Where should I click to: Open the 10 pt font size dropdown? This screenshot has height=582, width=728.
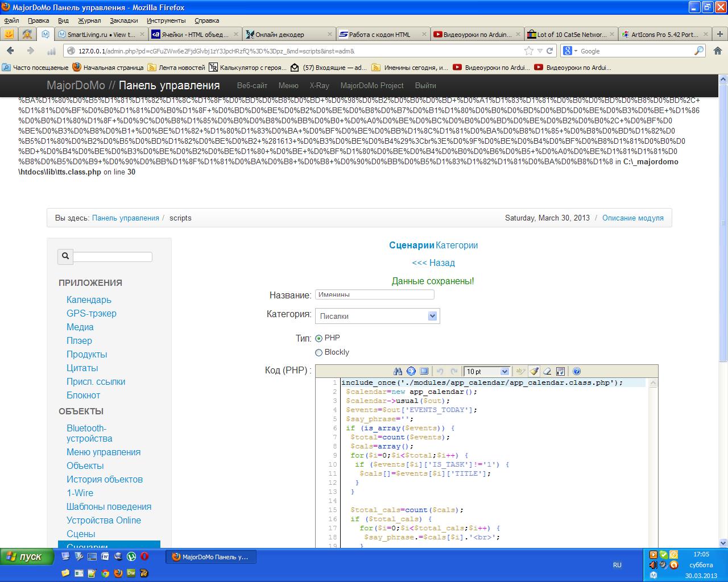(487, 371)
